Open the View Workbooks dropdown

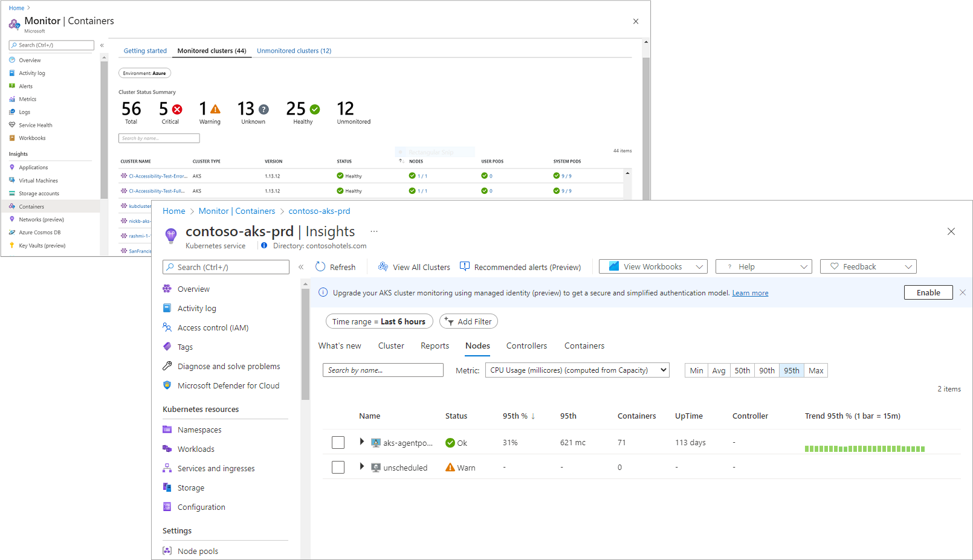653,267
